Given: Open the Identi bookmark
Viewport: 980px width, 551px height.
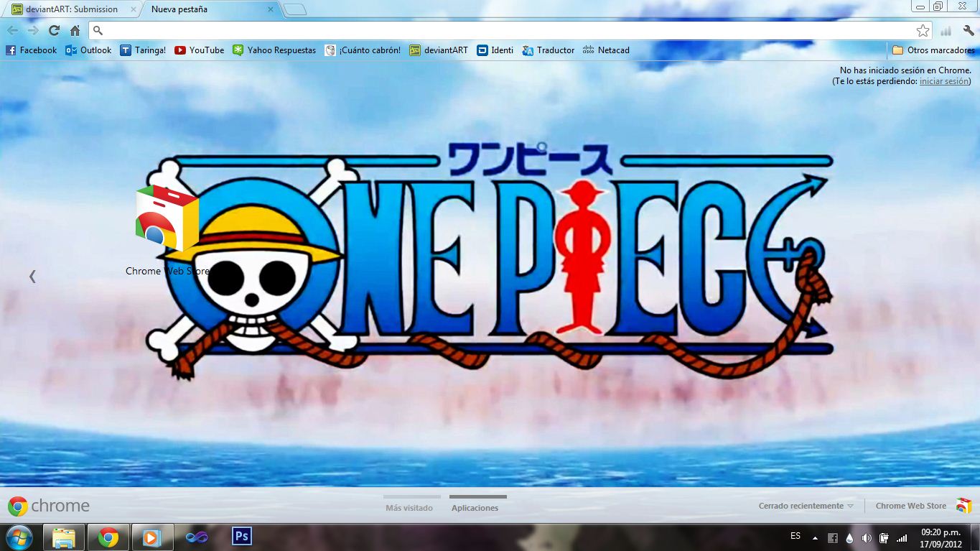Looking at the screenshot, I should 495,50.
